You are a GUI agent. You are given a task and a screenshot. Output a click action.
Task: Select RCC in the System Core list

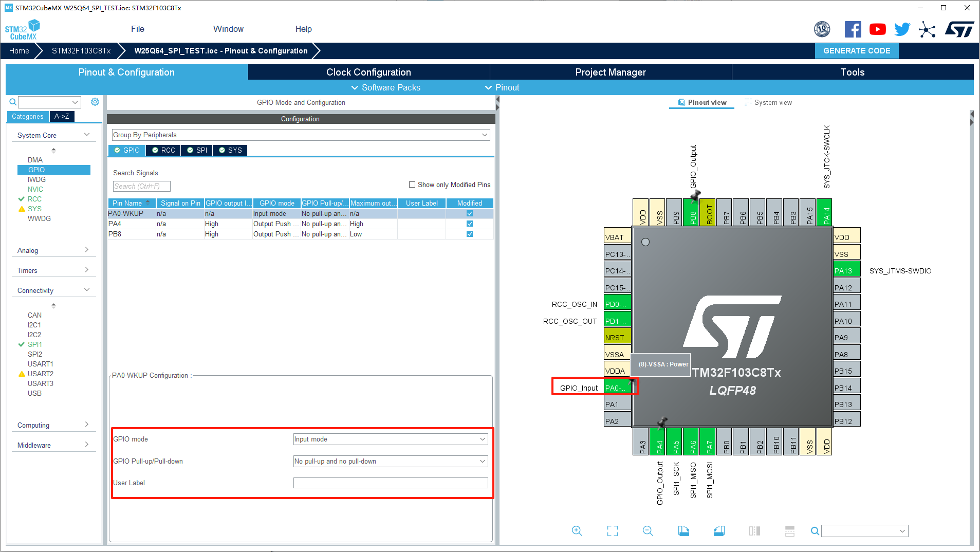pos(34,199)
